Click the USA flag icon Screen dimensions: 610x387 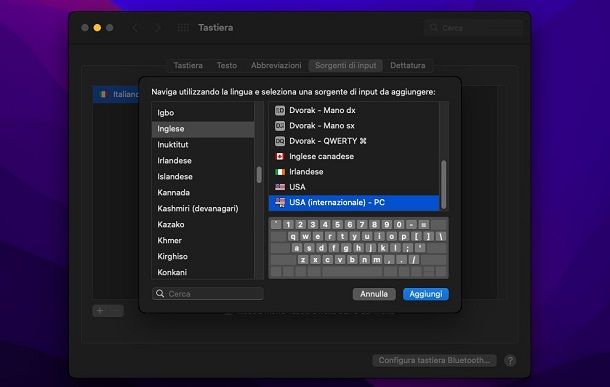coord(280,187)
